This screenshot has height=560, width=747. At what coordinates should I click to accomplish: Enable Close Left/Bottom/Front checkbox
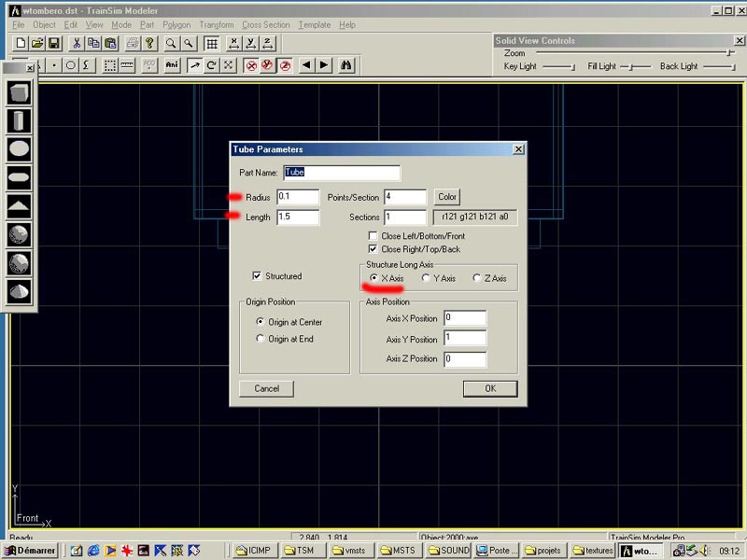[373, 236]
